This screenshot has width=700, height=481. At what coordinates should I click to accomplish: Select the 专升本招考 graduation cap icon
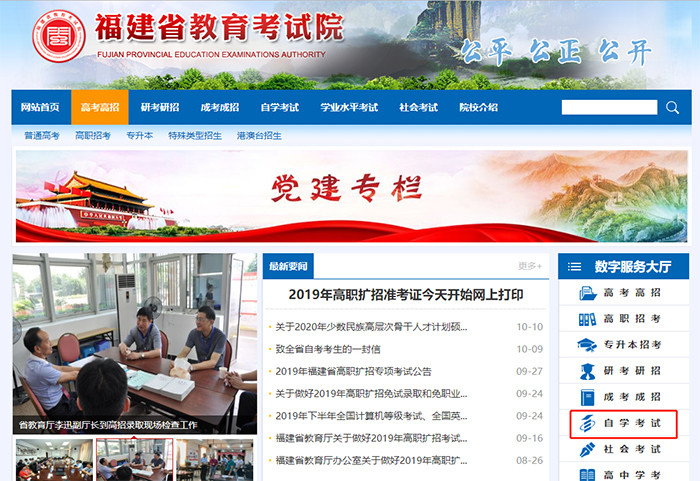[x=587, y=345]
